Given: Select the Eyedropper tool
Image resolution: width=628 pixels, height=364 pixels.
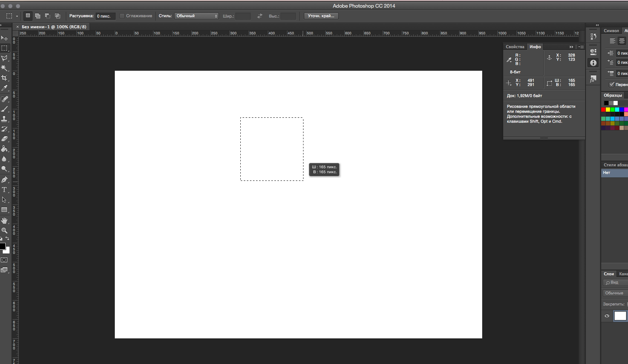Looking at the screenshot, I should point(5,88).
